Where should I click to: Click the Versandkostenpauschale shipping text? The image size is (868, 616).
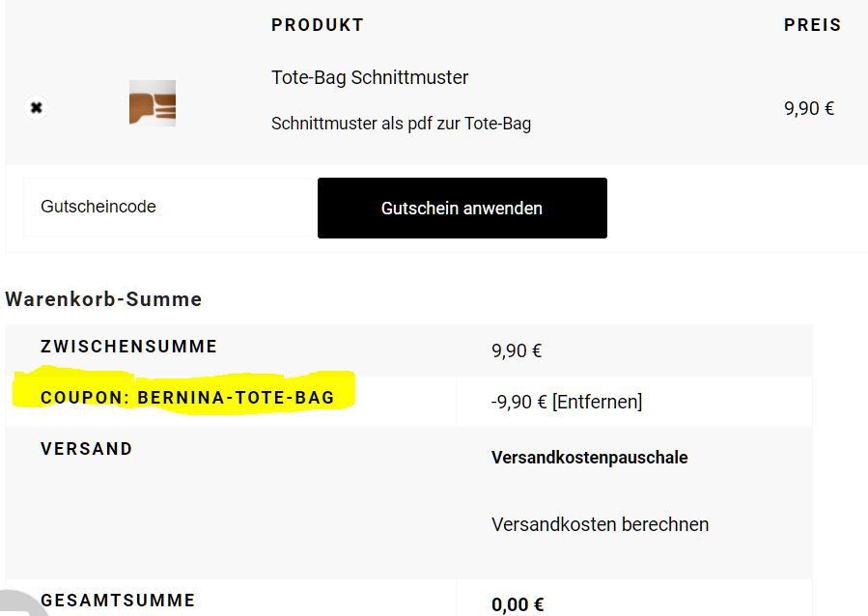[589, 458]
